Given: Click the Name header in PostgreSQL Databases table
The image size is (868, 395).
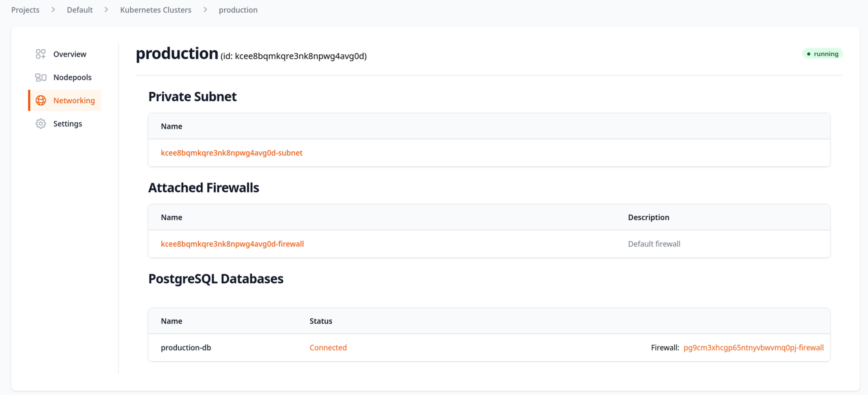Looking at the screenshot, I should point(172,321).
